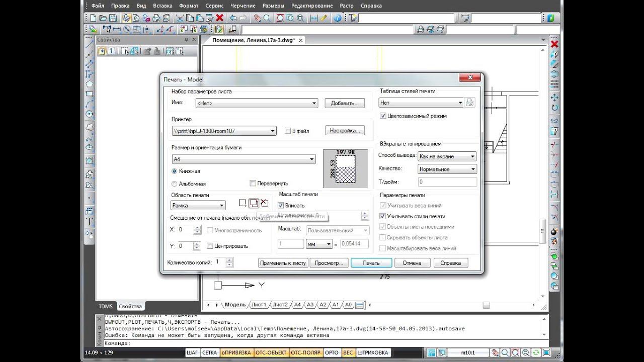Click the Печать button
Viewport: 644px width, 362px height.
pyautogui.click(x=371, y=263)
